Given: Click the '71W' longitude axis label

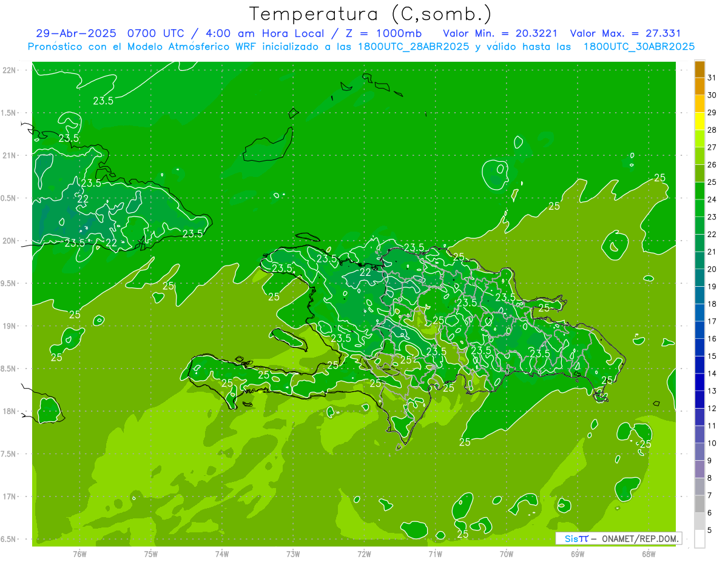Looking at the screenshot, I should tap(436, 554).
